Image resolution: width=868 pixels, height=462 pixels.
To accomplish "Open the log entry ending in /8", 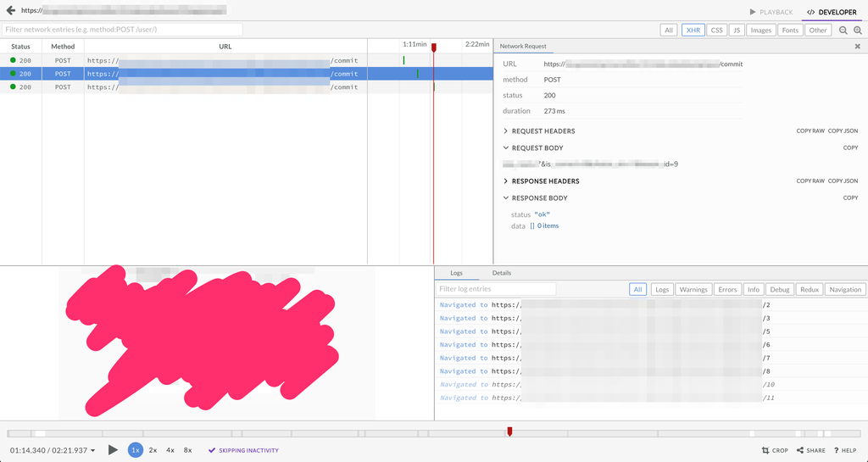I will coord(651,371).
